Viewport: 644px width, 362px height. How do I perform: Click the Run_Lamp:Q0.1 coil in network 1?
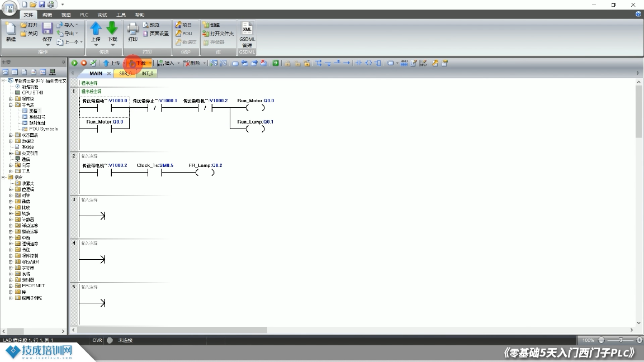pos(255,129)
